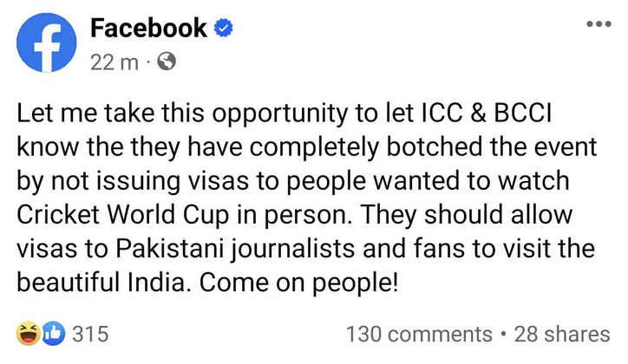Click the blue thumbs-up Like reaction icon
628x364 pixels.
[x=54, y=333]
